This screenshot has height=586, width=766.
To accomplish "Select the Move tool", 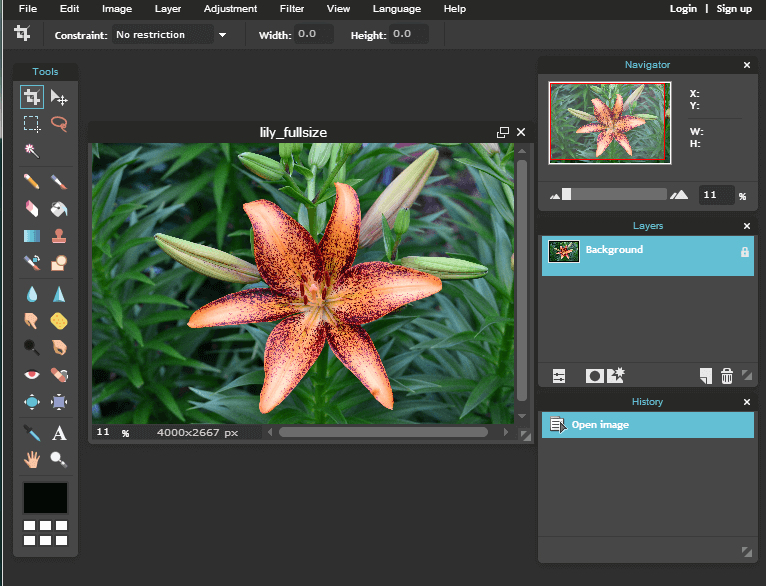I will coord(59,97).
